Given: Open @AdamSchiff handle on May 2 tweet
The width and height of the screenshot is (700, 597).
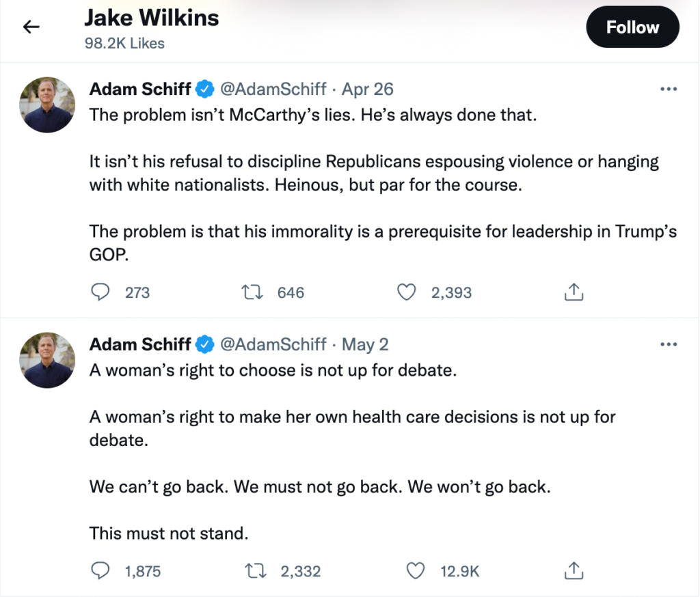Looking at the screenshot, I should [272, 344].
